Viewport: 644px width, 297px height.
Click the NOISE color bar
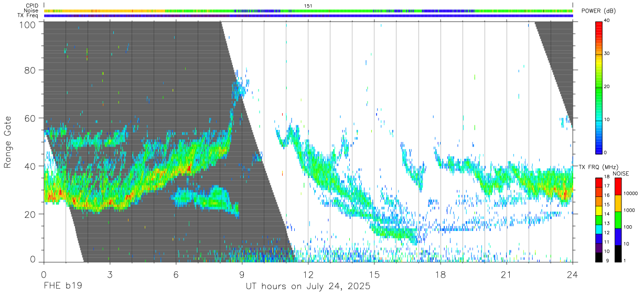click(618, 220)
